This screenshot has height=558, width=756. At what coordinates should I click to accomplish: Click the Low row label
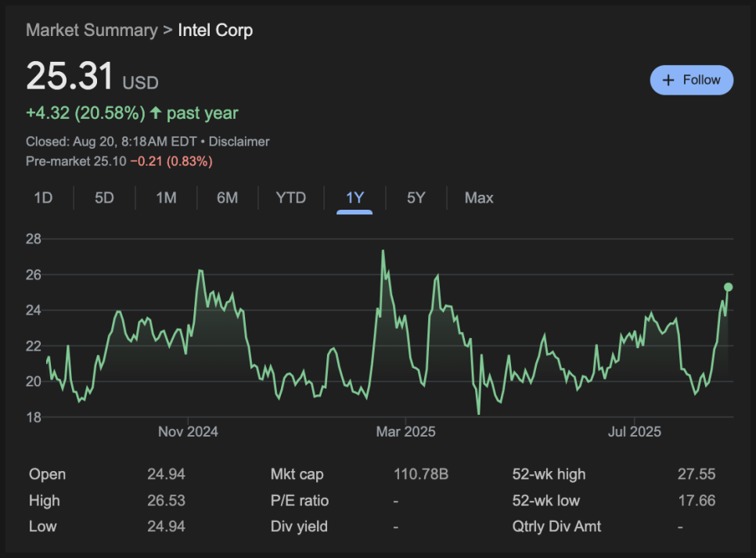pyautogui.click(x=42, y=527)
